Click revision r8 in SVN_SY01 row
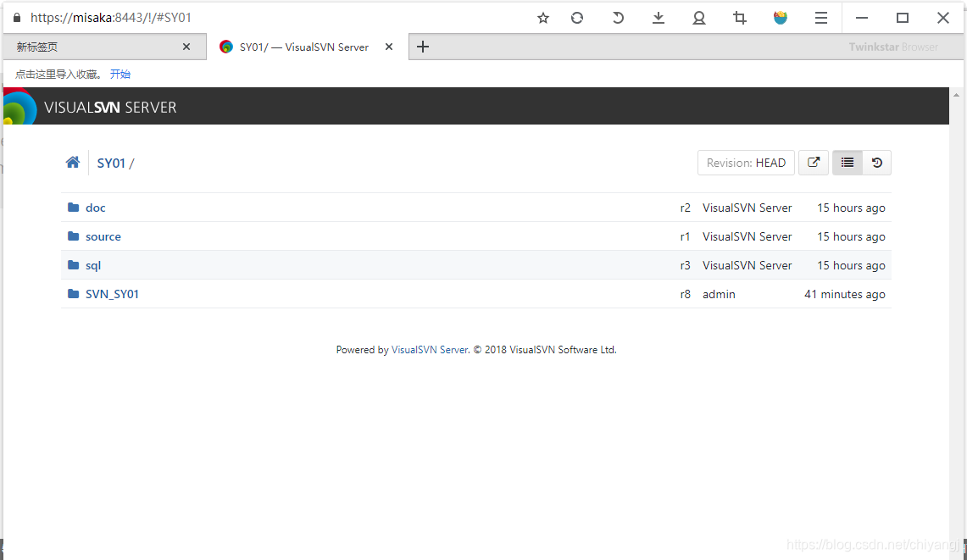Screen dimensions: 967x560 tap(685, 294)
